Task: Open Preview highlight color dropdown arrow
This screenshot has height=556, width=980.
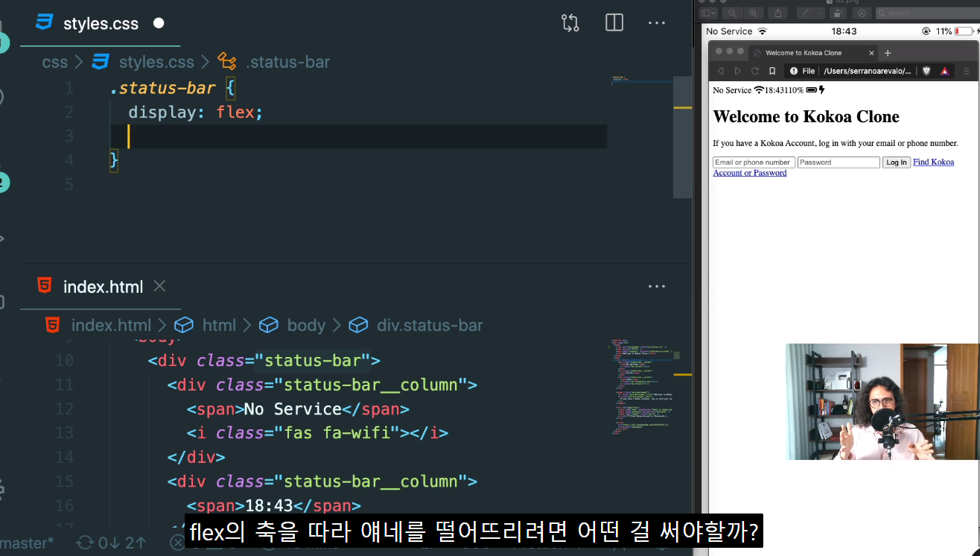Action: pos(819,13)
